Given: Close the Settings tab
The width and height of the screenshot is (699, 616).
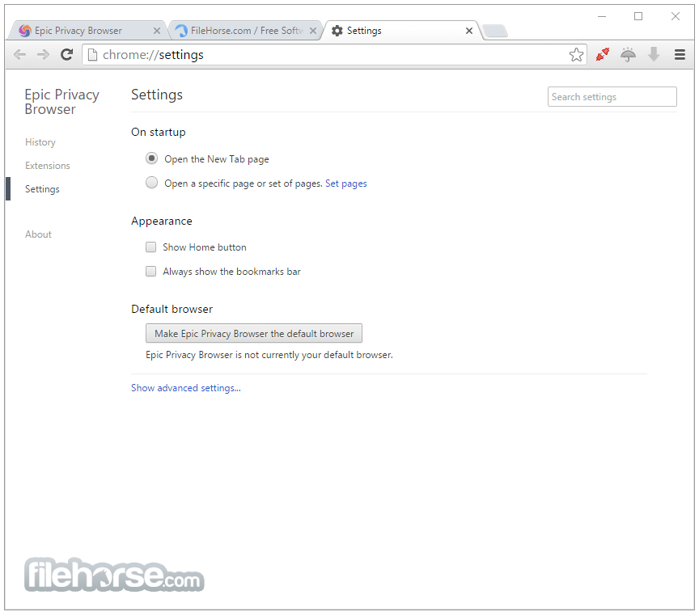Looking at the screenshot, I should pos(469,31).
